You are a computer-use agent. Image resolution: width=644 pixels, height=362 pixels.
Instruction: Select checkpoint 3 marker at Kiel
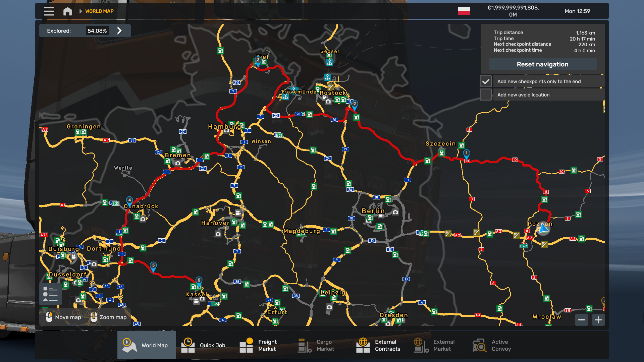(x=258, y=61)
